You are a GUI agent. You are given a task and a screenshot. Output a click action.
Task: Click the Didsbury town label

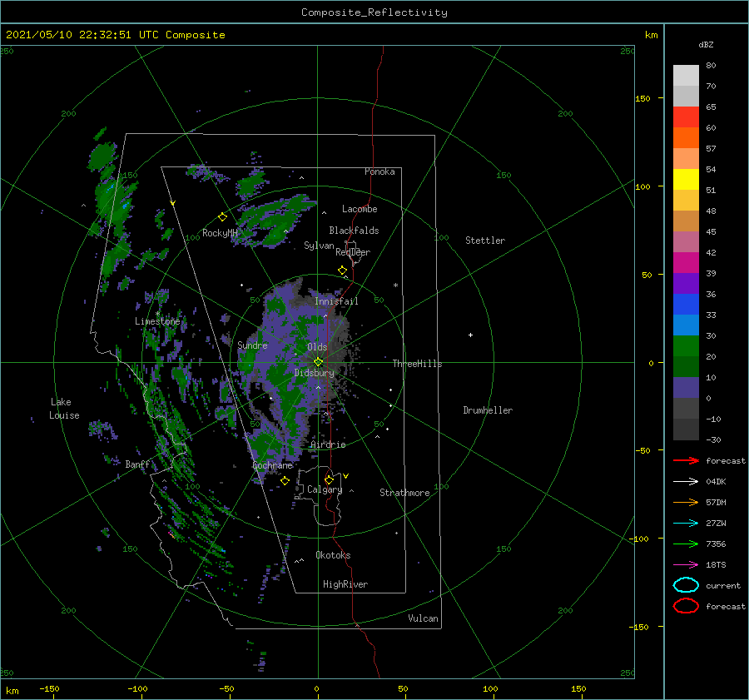(x=315, y=373)
